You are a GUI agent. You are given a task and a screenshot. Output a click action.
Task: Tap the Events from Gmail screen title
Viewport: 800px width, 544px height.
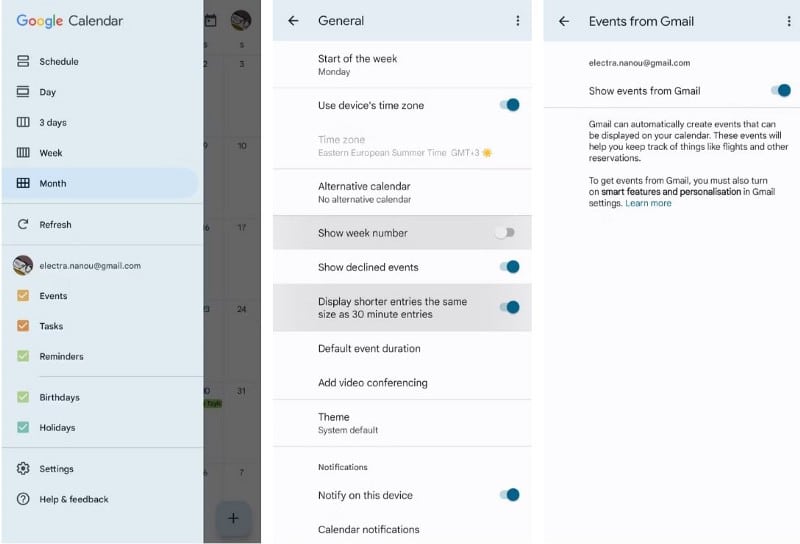(641, 21)
